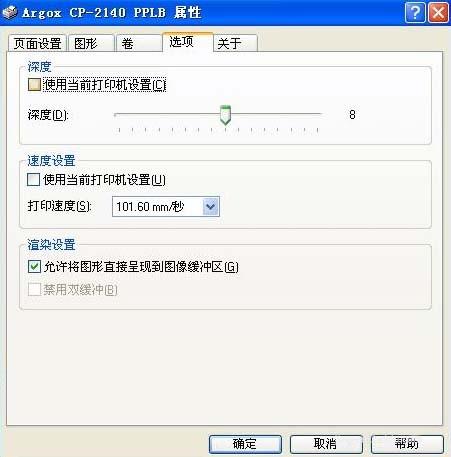The image size is (451, 457).
Task: Click the left end of the 深度 slider track
Action: pyautogui.click(x=117, y=114)
